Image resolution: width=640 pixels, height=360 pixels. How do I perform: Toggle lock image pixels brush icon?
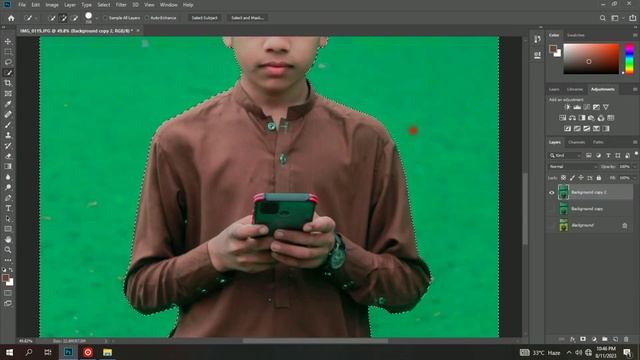pyautogui.click(x=572, y=178)
